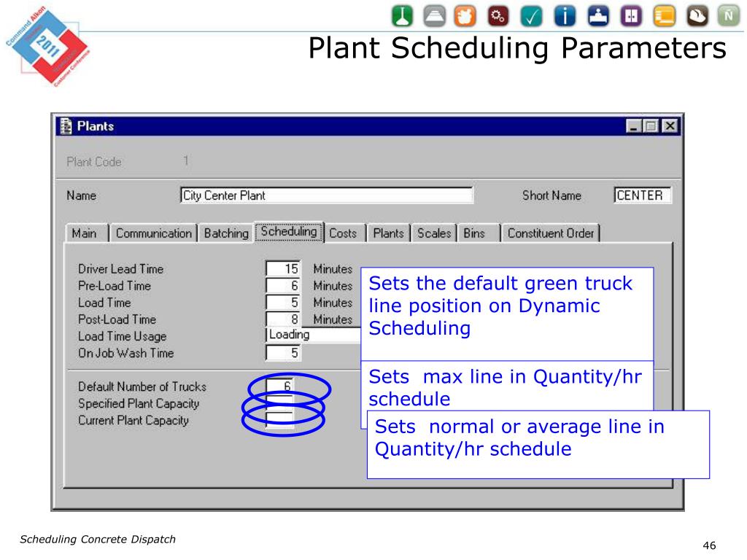Open the Communication tab
Screen dimensions: 747x560
click(153, 233)
